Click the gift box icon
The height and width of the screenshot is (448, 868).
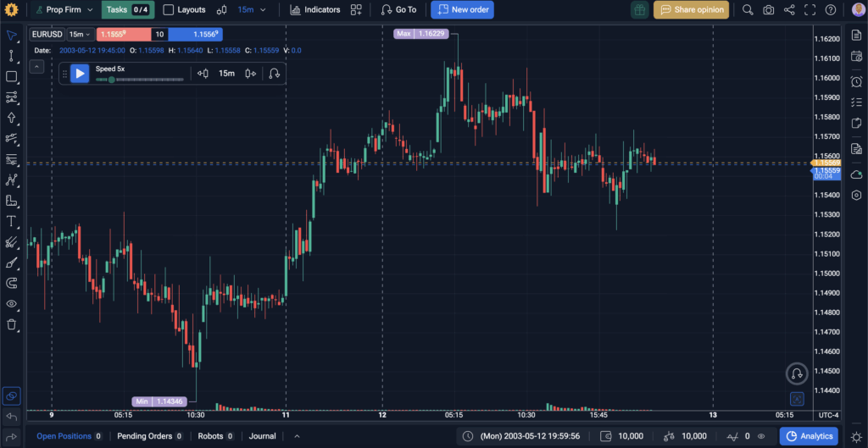(639, 10)
